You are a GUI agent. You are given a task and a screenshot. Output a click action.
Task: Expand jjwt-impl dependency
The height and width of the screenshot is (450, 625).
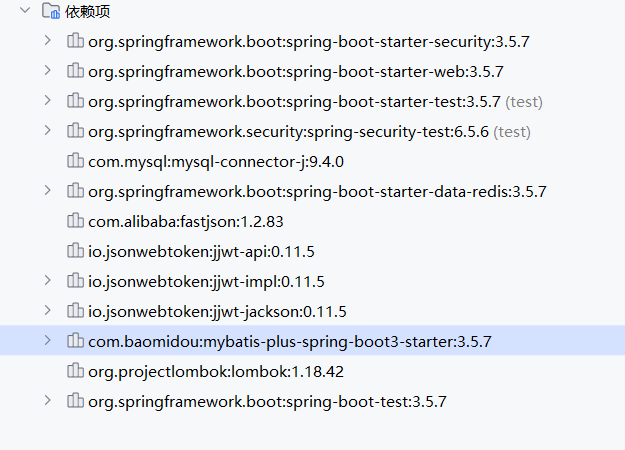[47, 280]
